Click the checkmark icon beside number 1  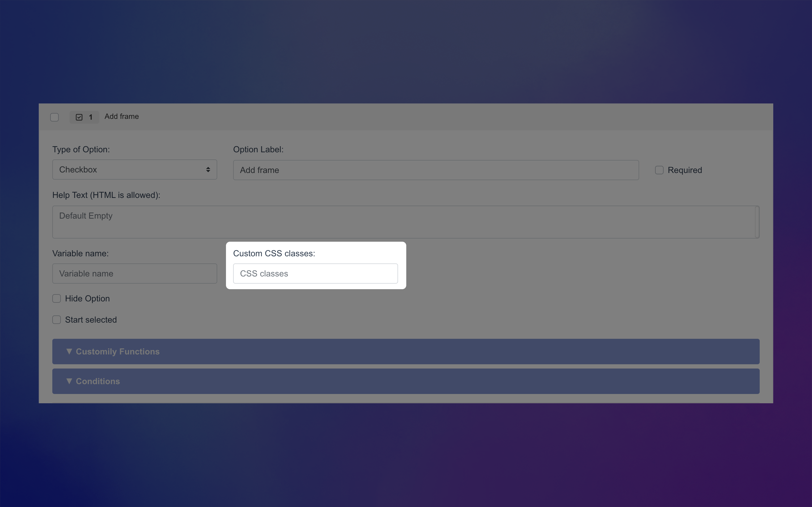[79, 117]
